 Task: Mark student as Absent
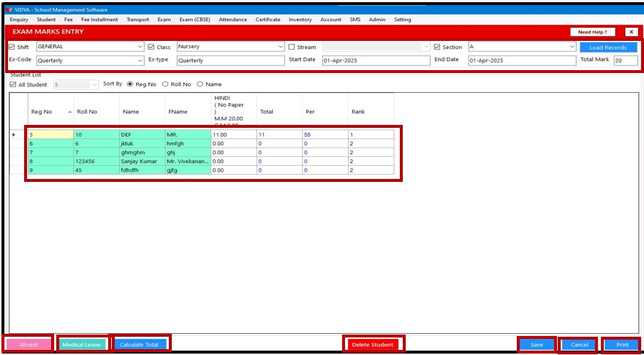29,345
